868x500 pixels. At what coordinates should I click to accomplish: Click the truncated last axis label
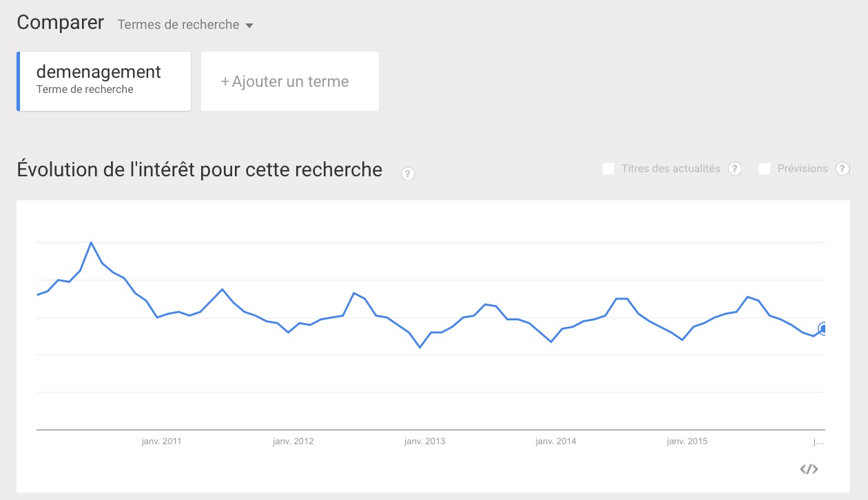[818, 441]
